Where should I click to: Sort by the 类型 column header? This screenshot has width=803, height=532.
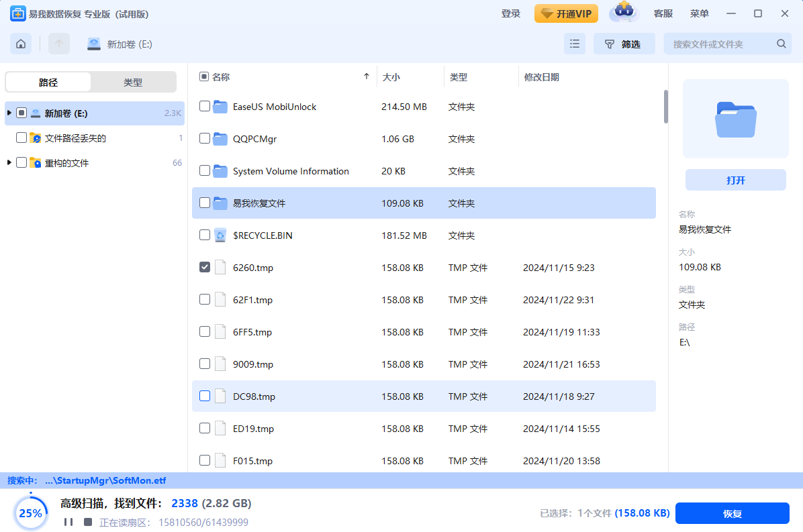click(459, 77)
